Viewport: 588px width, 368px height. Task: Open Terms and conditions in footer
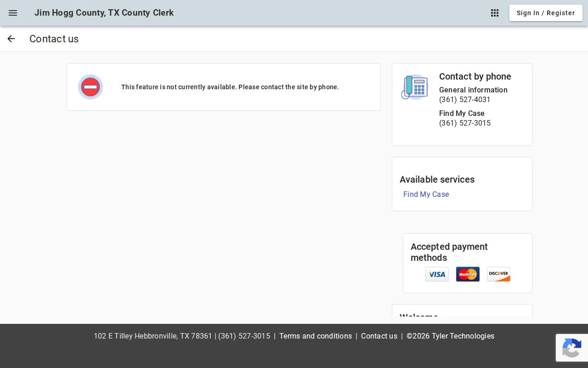(x=316, y=336)
